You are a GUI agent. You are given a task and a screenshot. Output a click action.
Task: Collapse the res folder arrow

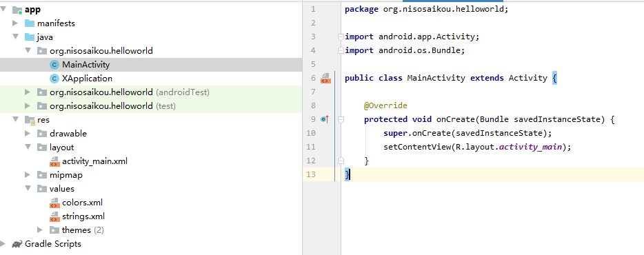(x=16, y=120)
